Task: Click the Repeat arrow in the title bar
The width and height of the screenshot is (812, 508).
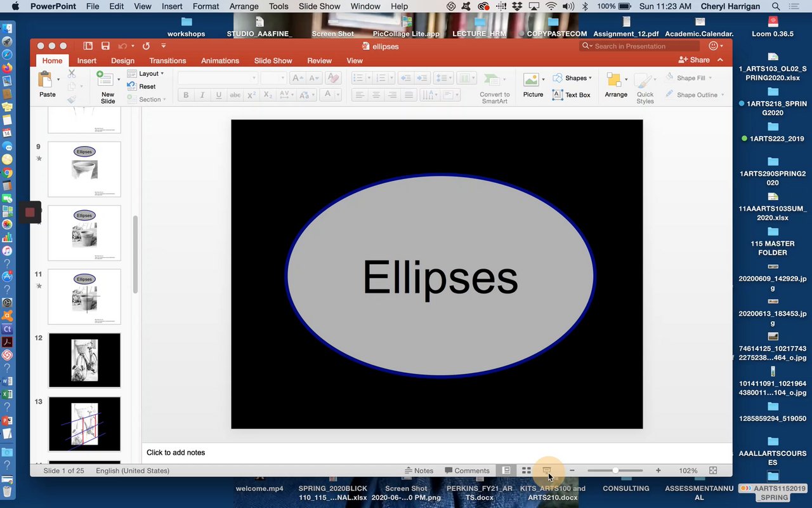Action: coord(146,46)
